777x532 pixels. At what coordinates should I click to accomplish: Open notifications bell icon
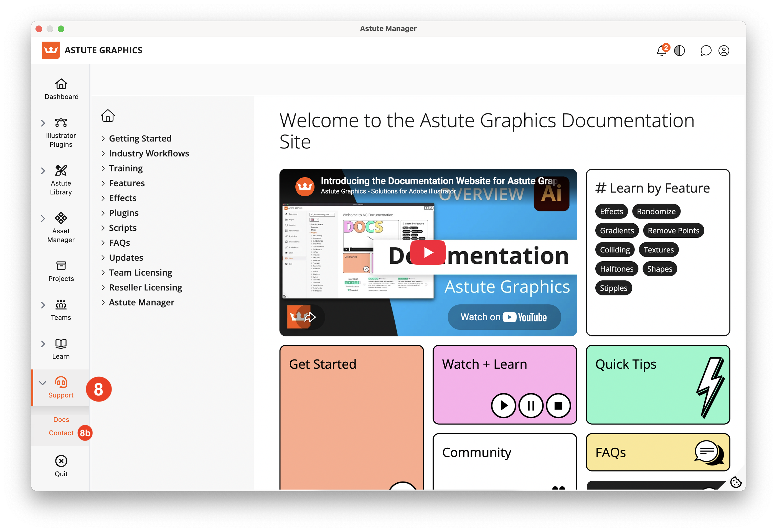[662, 50]
